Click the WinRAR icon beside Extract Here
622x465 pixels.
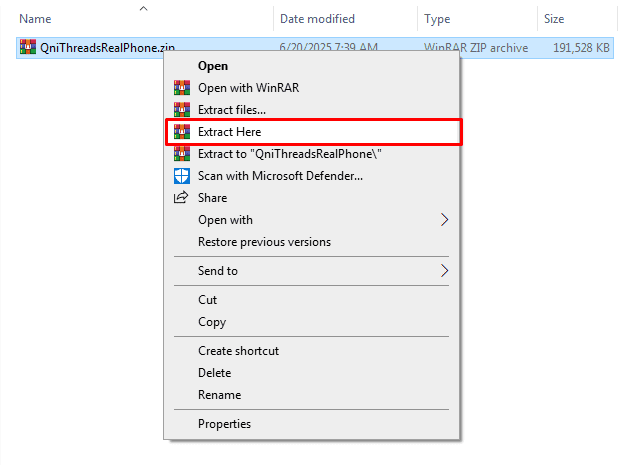coord(181,132)
